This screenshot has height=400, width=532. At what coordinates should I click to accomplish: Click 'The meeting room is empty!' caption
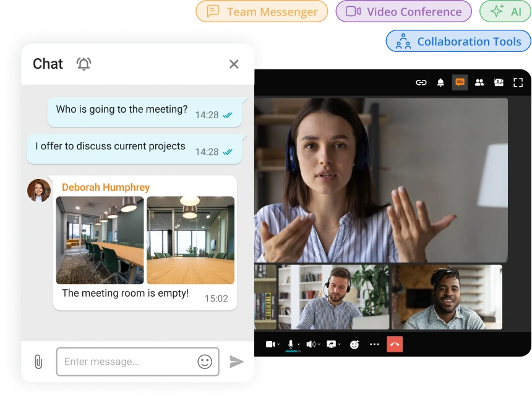pos(125,293)
